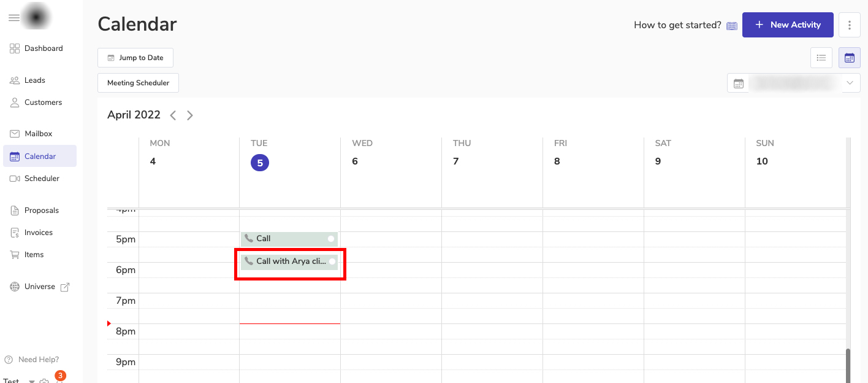The image size is (868, 383).
Task: Go to next week with right chevron
Action: [190, 115]
